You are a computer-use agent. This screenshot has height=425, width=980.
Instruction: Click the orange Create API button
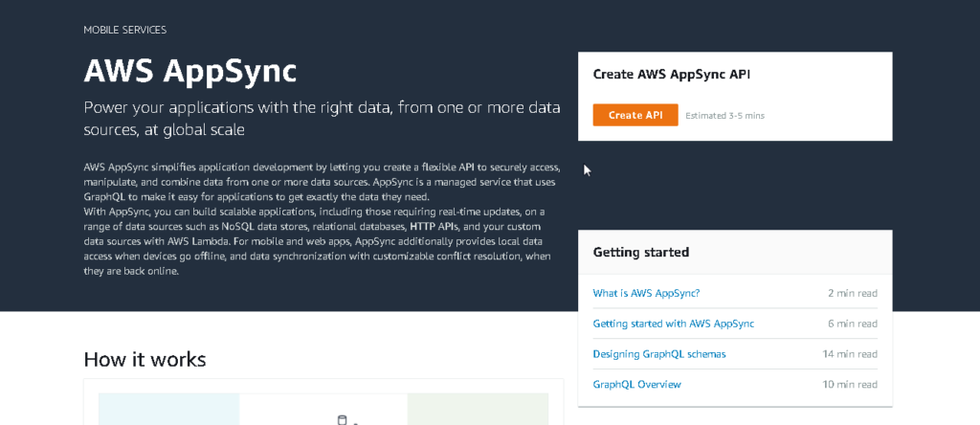point(635,115)
